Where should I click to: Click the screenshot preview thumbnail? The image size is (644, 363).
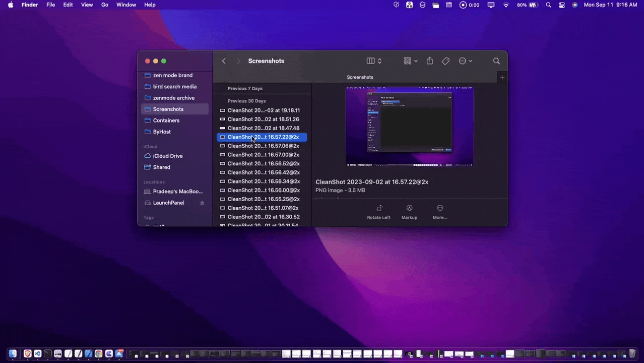tap(409, 126)
